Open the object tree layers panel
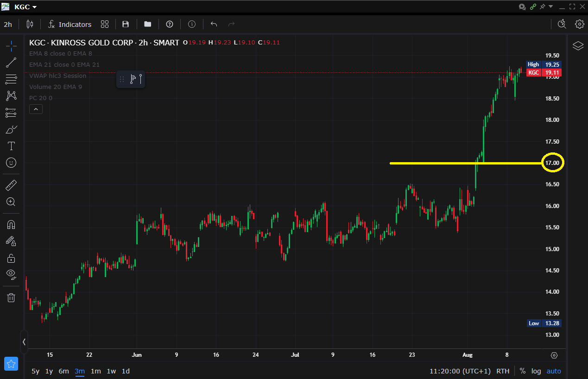 [x=578, y=46]
